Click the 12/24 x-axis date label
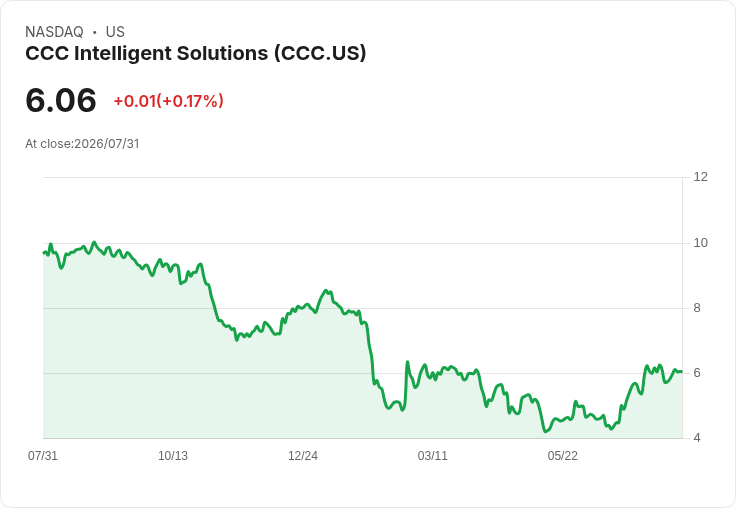Image resolution: width=736 pixels, height=508 pixels. point(303,455)
